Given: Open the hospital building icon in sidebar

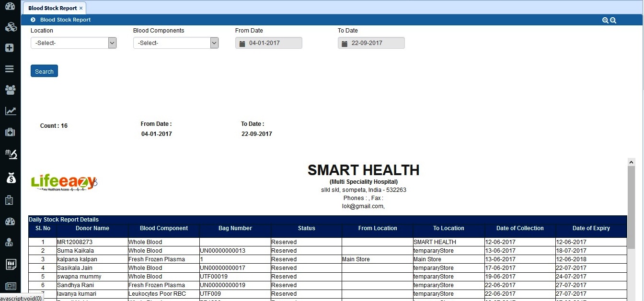Looking at the screenshot, I should (10, 200).
